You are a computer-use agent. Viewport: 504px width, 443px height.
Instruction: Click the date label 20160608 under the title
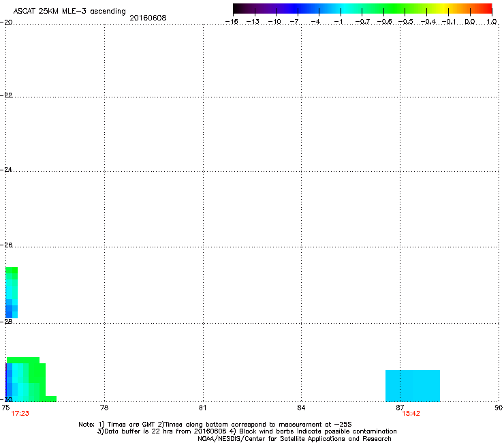click(x=148, y=18)
